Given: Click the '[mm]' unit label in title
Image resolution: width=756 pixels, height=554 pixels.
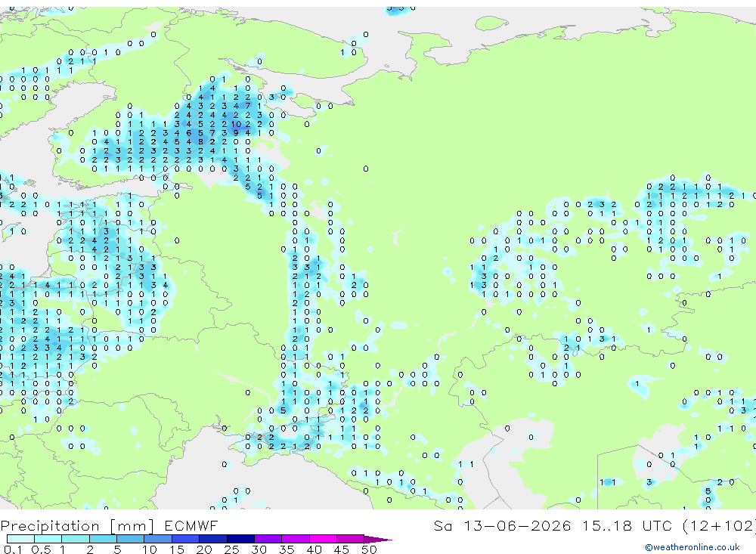Looking at the screenshot, I should point(132,526).
